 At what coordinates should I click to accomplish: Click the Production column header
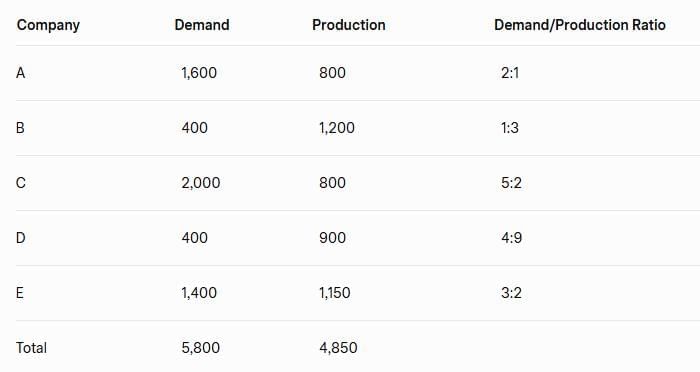tap(349, 25)
